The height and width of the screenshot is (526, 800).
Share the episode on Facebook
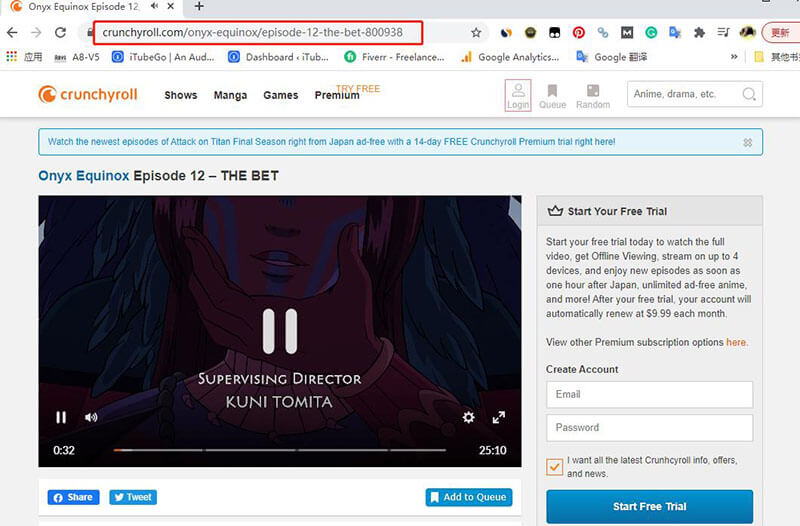73,497
